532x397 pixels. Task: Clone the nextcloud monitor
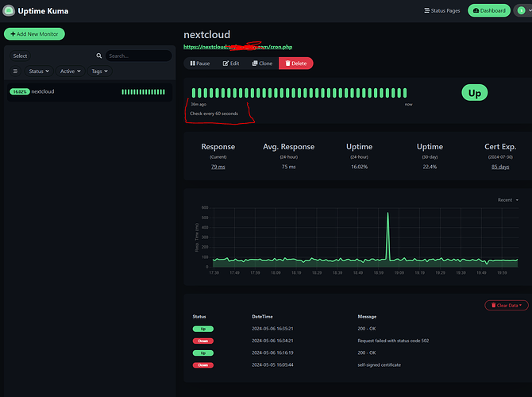point(261,63)
